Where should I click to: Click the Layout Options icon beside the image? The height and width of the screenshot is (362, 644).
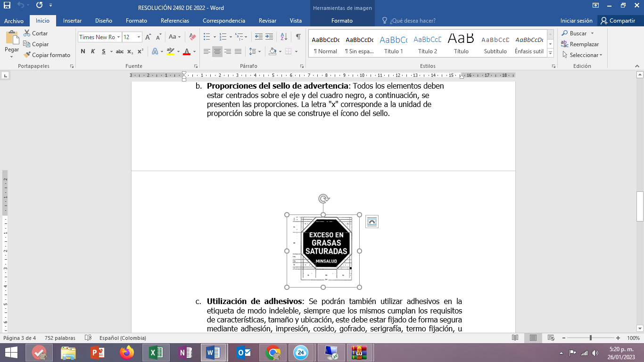tap(372, 222)
